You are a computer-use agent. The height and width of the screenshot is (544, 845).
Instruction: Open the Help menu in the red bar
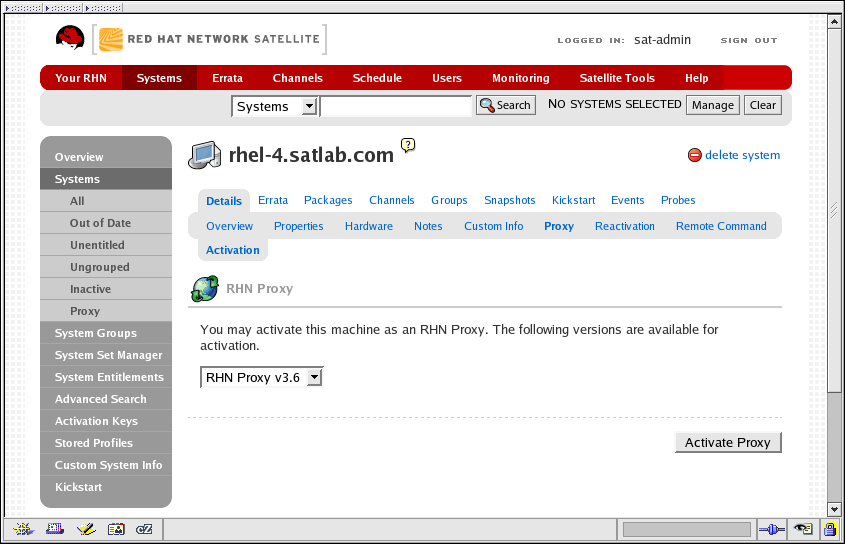coord(696,78)
